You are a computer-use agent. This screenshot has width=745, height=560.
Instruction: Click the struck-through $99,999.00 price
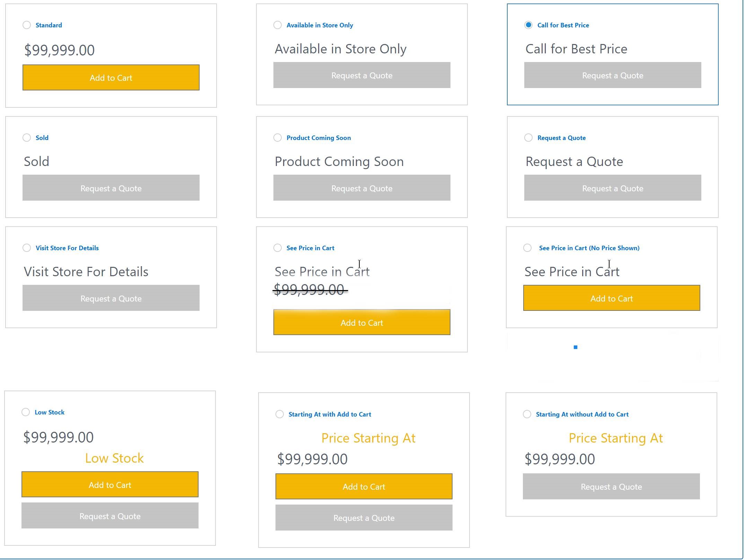point(310,290)
